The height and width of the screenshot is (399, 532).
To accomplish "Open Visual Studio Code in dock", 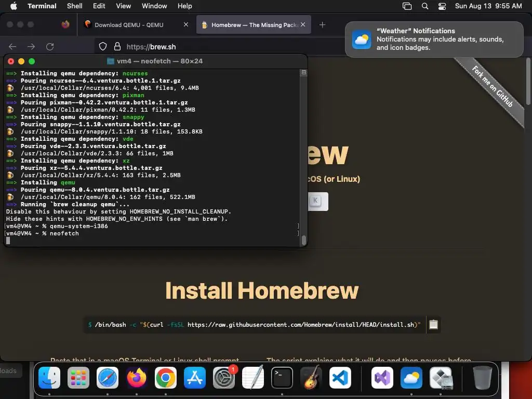I will coord(340,378).
